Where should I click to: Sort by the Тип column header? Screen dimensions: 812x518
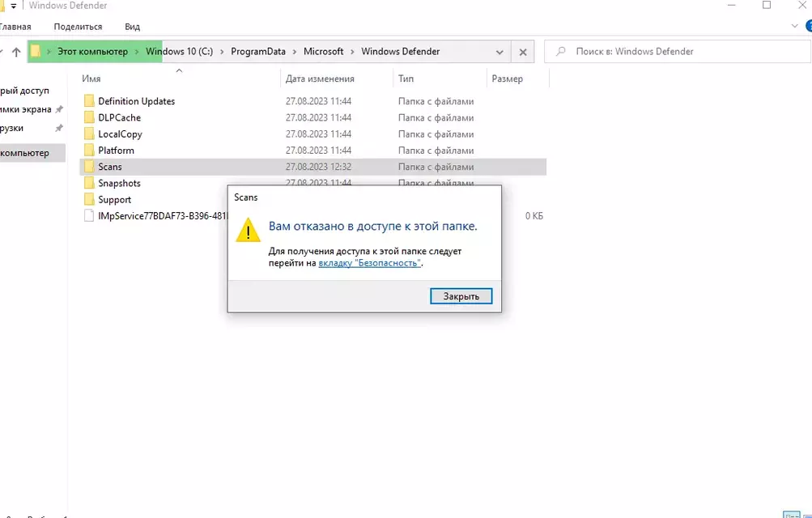440,79
